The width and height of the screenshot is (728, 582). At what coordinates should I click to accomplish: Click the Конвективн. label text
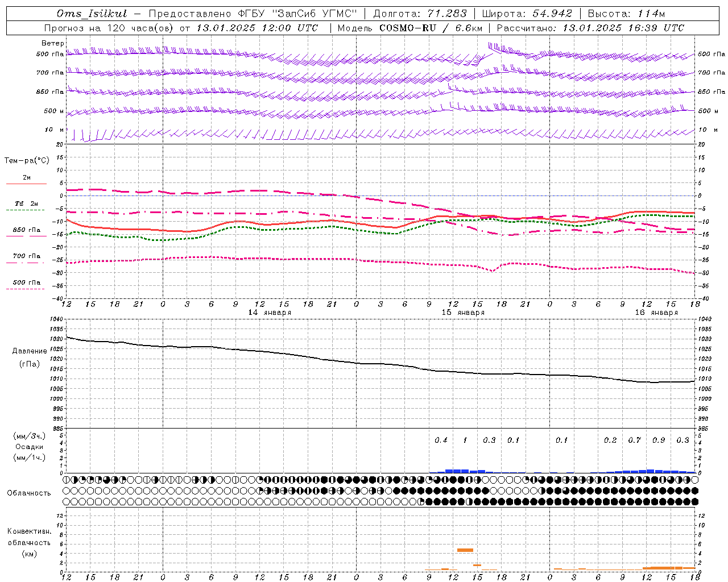click(29, 531)
